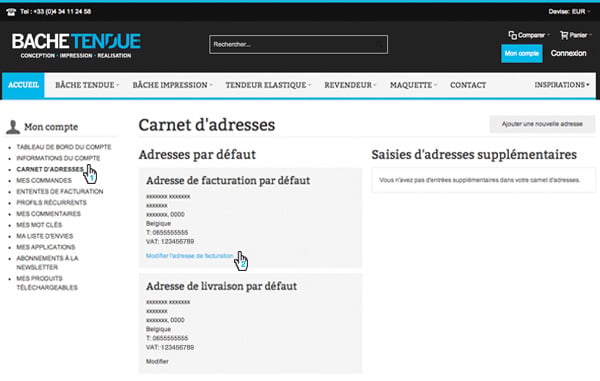
Task: Open Tableau de bord du compte
Action: (64, 147)
